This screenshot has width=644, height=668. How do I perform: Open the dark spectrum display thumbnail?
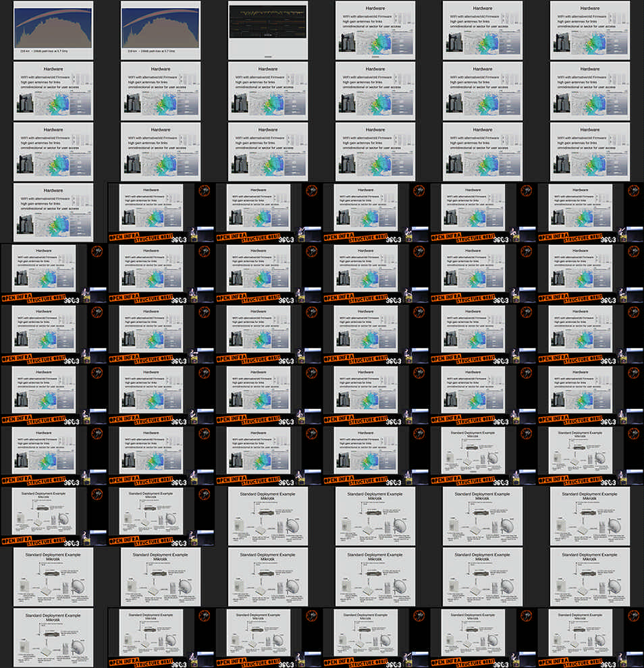[x=268, y=30]
